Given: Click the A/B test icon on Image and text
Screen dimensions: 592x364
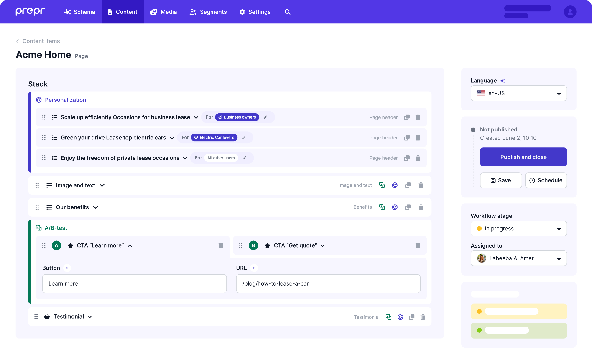Looking at the screenshot, I should click(x=382, y=185).
